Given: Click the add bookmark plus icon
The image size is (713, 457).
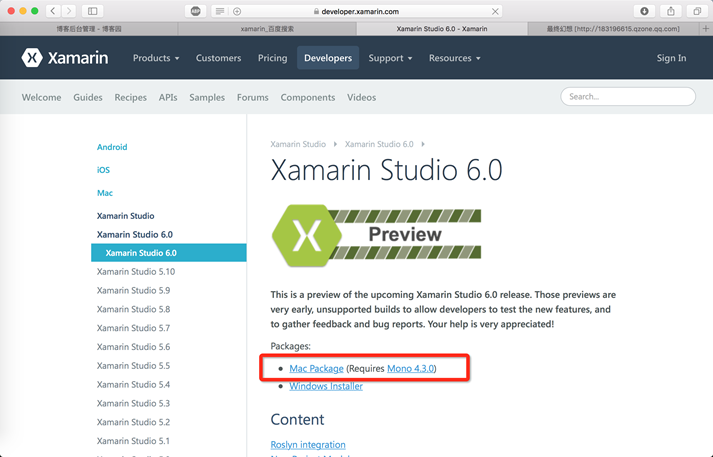Looking at the screenshot, I should click(x=237, y=11).
